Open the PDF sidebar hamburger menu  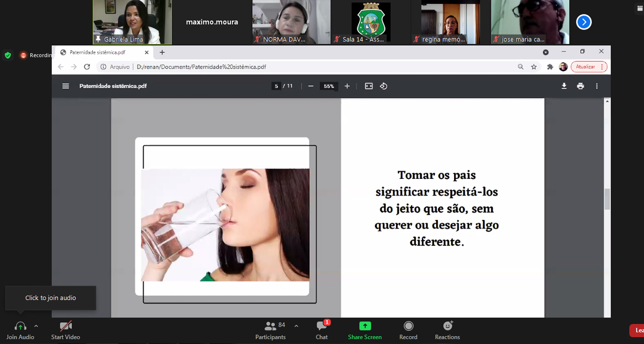66,86
